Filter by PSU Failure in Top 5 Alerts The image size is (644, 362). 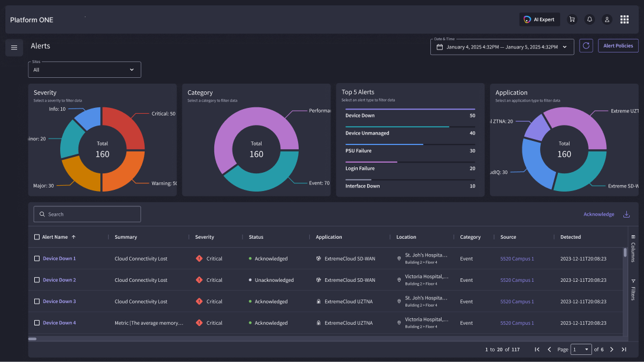[410, 149]
